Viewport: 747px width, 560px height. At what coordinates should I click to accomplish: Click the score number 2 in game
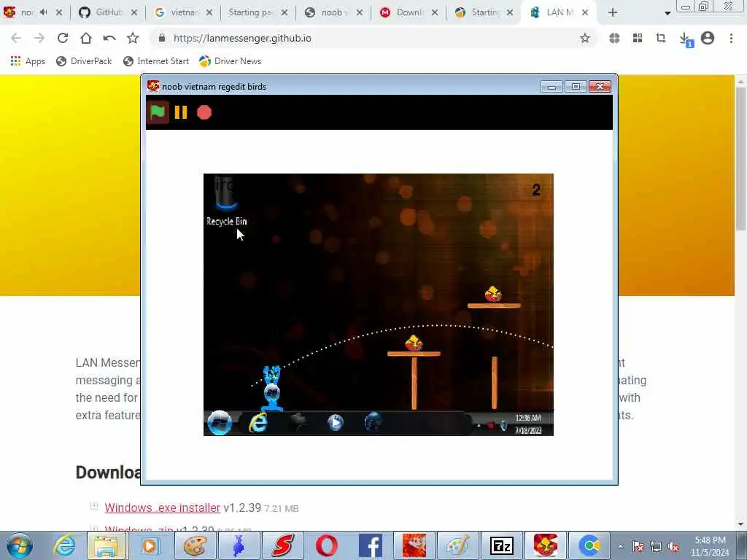coord(536,190)
